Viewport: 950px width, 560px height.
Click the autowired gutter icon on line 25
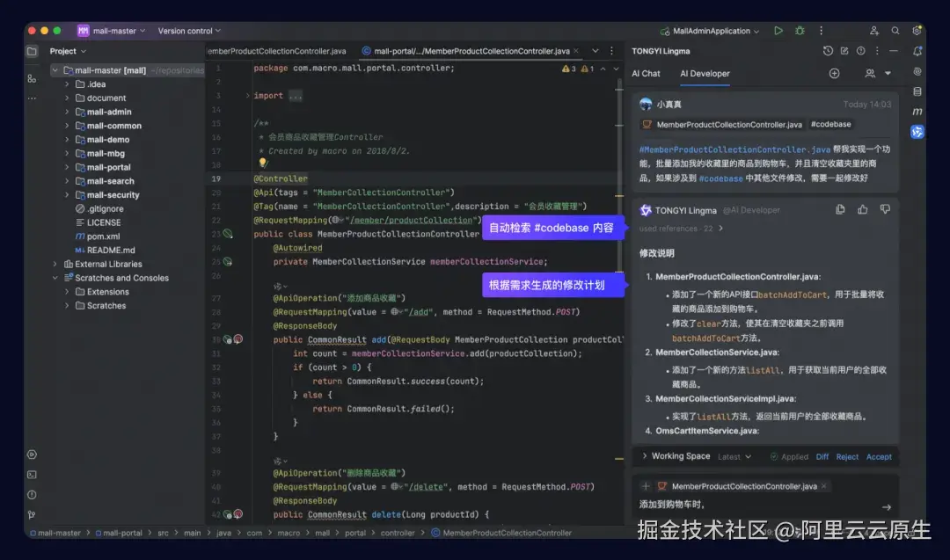(228, 261)
